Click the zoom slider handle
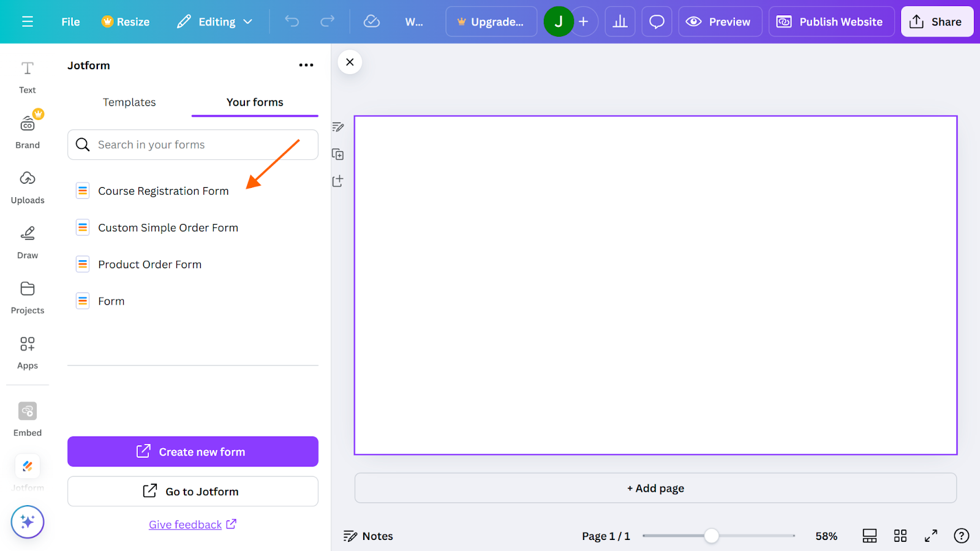980x551 pixels. click(711, 536)
